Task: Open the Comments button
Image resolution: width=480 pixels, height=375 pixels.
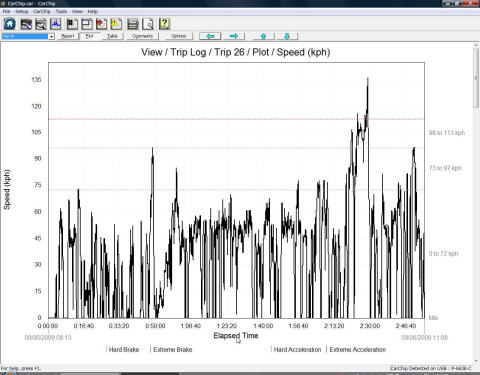Action: pos(142,36)
